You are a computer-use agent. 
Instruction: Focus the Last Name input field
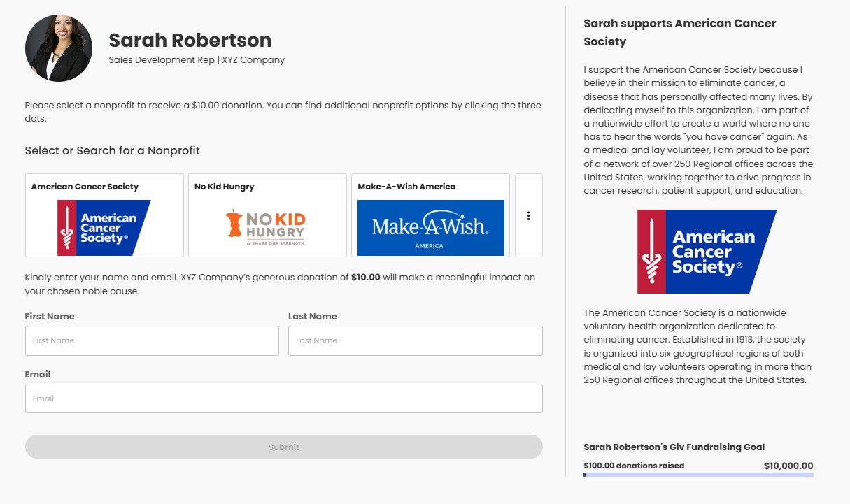415,340
